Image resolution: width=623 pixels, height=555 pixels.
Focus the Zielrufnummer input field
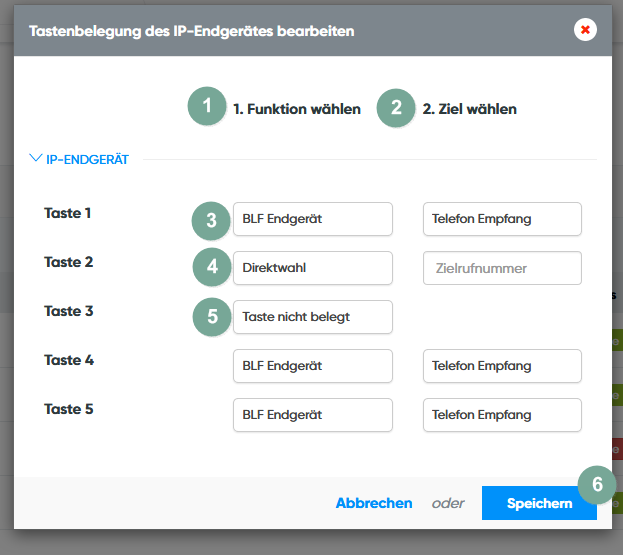[x=502, y=268]
